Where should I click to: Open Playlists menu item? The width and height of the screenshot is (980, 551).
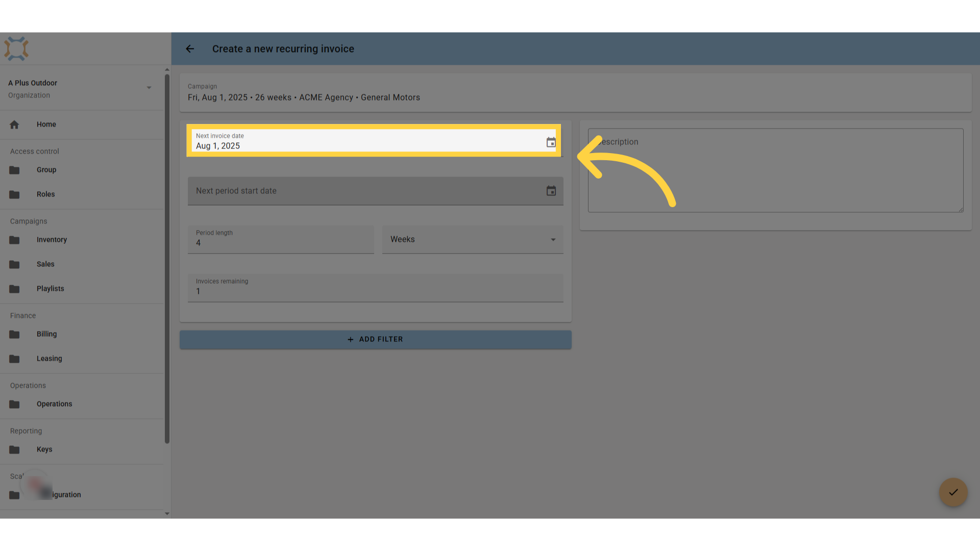pos(82,289)
